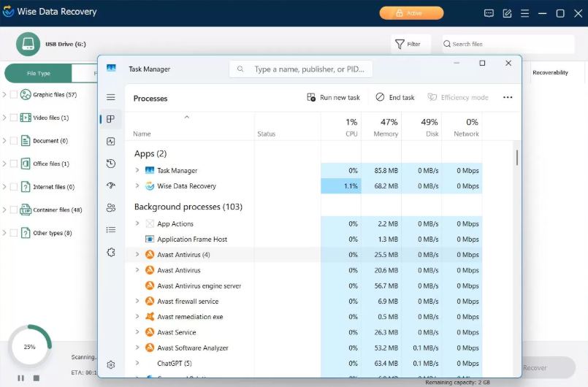Check the Internet files checkbox
Screen dimensions: 588x387
(14, 187)
